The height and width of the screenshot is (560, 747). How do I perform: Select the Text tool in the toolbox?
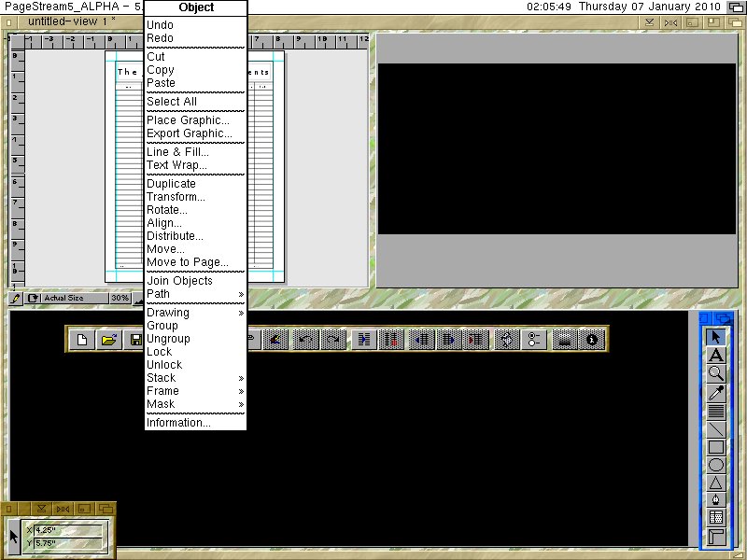(x=716, y=356)
